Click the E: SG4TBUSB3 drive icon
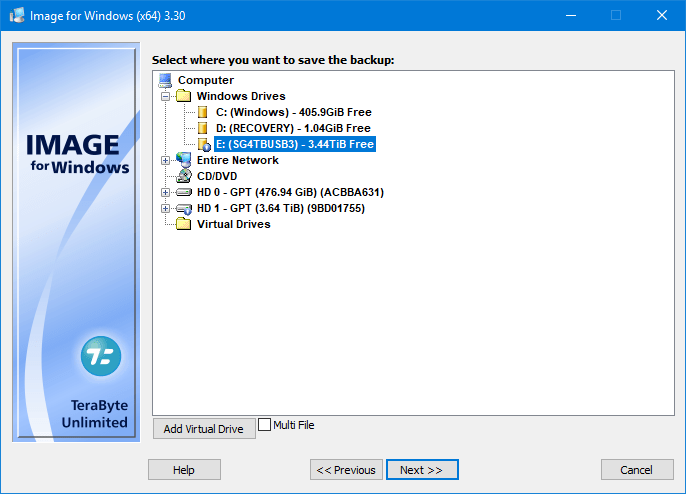Screen dimensions: 686x494 click(x=204, y=144)
